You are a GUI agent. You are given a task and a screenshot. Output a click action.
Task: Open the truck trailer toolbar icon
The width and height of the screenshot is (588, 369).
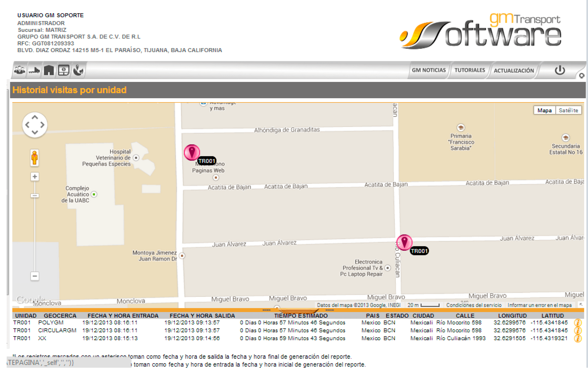pyautogui.click(x=34, y=71)
